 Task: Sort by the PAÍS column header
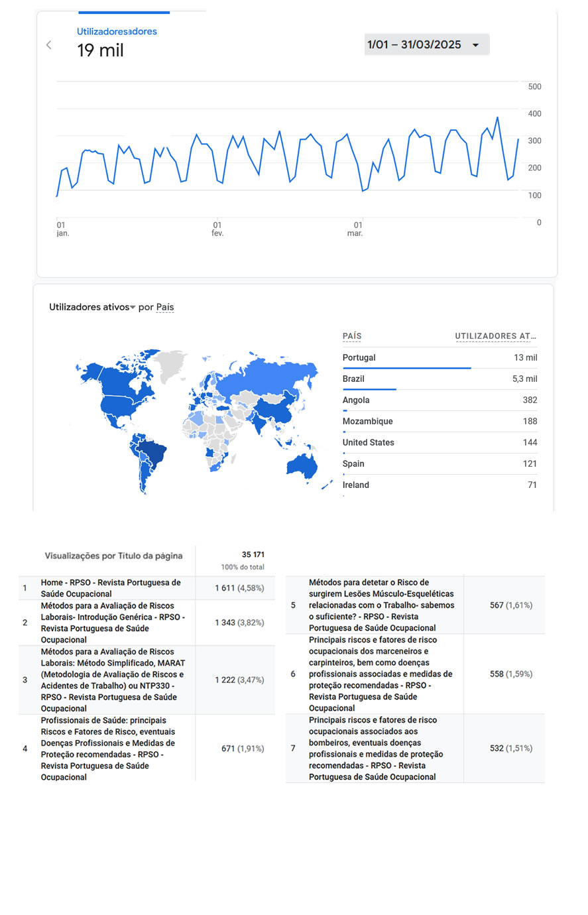(x=352, y=336)
